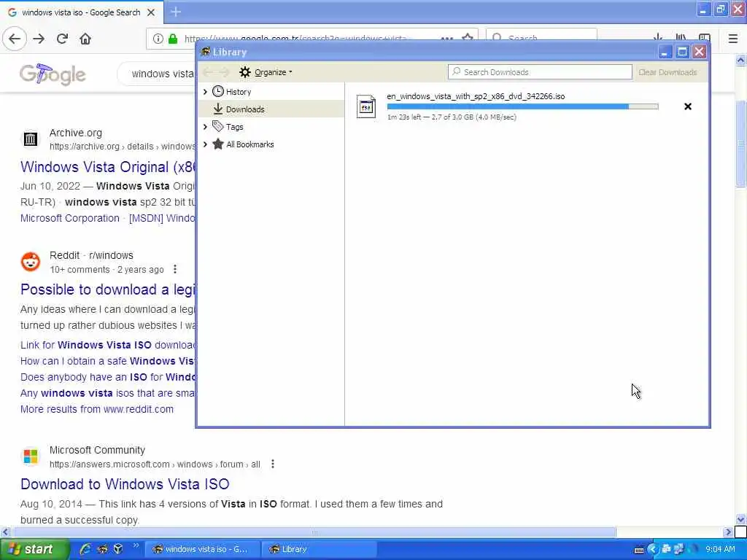Click the Reddit site icon
This screenshot has width=747, height=560.
31,262
